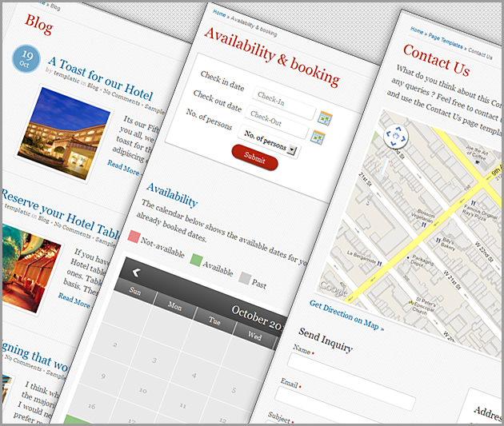Click the restaurant interior thumbnail
The image size is (504, 426).
(31, 269)
